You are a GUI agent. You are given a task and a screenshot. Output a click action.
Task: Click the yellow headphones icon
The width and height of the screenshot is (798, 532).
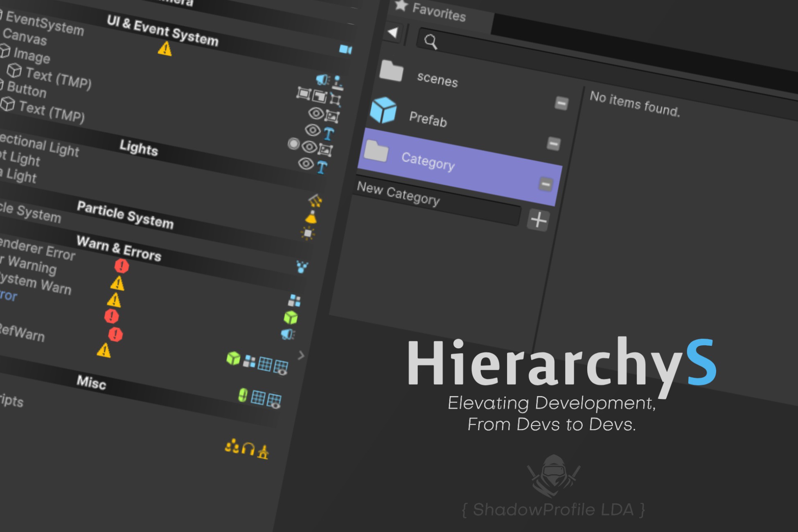[x=248, y=449]
